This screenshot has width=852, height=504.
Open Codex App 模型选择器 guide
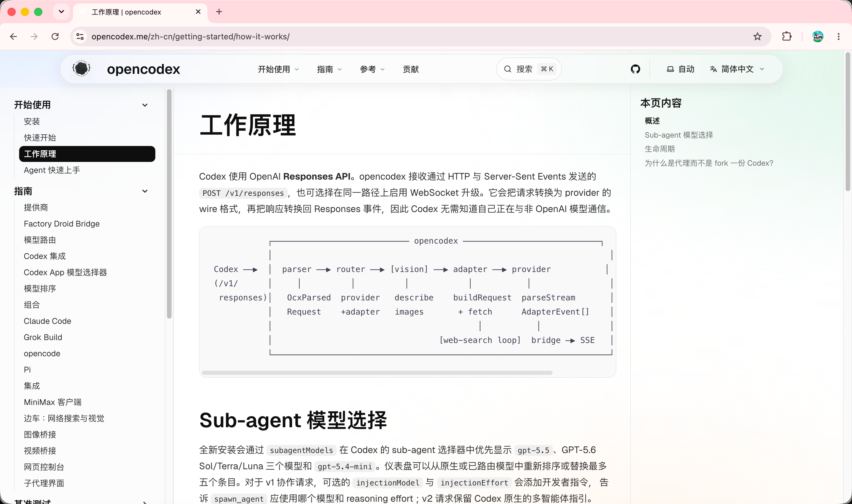pos(65,272)
